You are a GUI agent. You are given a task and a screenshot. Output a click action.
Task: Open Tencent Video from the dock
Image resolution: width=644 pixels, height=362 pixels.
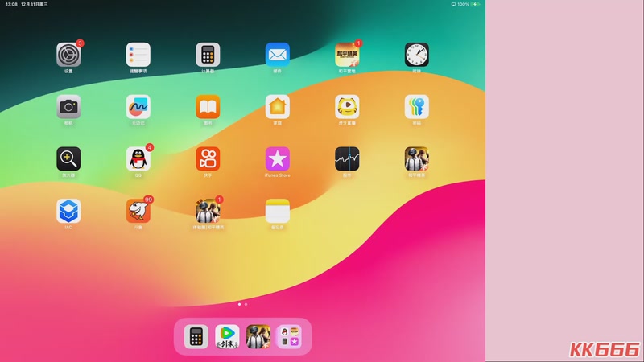pyautogui.click(x=227, y=336)
